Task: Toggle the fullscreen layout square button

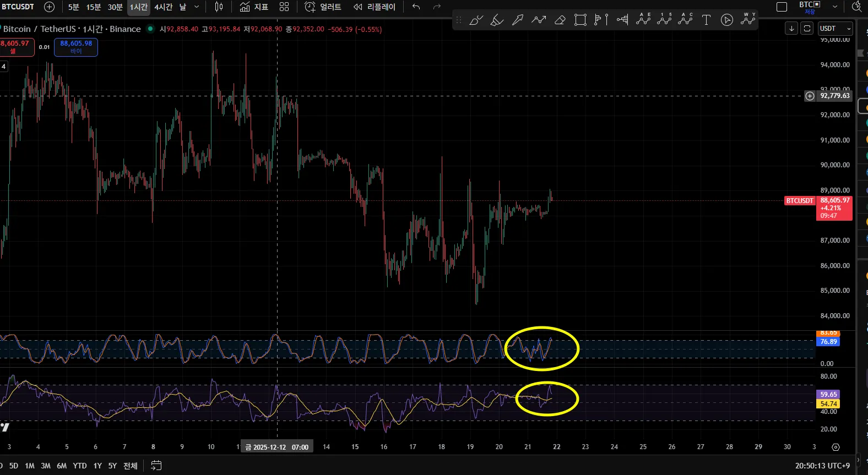Action: tap(782, 7)
